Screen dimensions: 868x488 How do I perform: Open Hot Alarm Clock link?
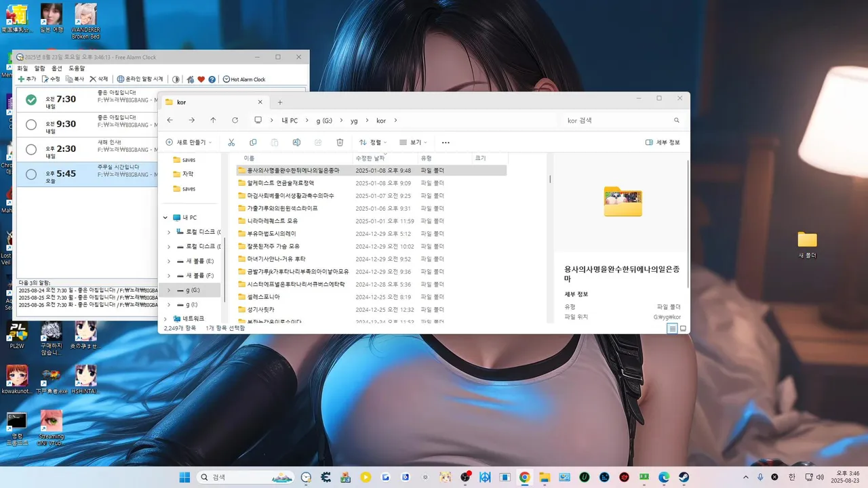[x=244, y=79]
